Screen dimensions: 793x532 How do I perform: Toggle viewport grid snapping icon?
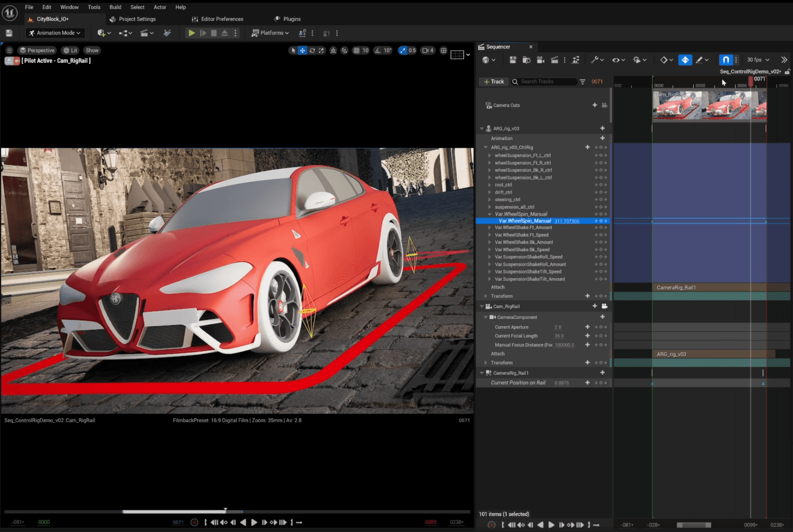356,51
